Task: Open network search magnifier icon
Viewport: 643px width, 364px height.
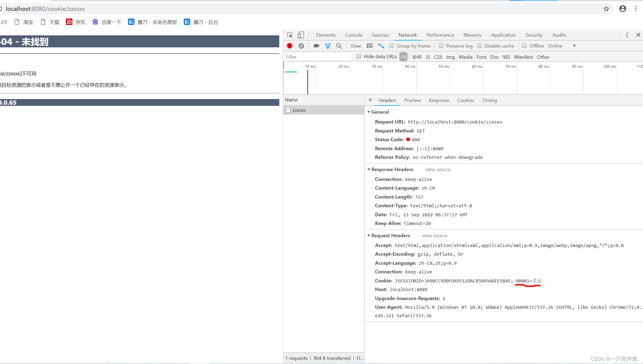Action: pos(339,46)
